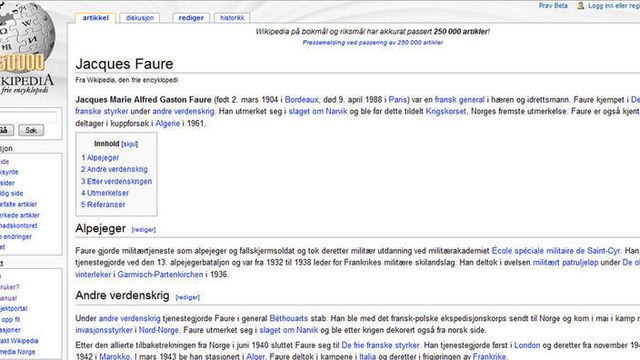Open the Nord-Norge link
This screenshot has width=640, height=360.
click(x=159, y=330)
